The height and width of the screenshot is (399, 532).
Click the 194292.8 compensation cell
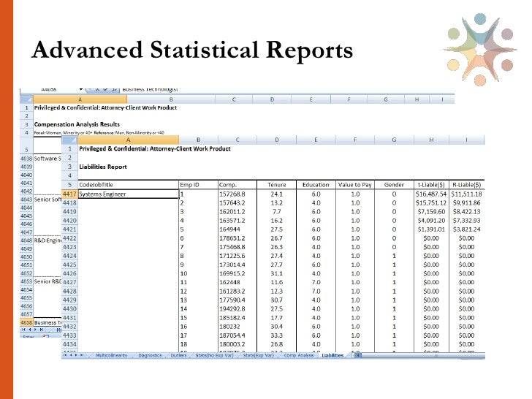[237, 308]
